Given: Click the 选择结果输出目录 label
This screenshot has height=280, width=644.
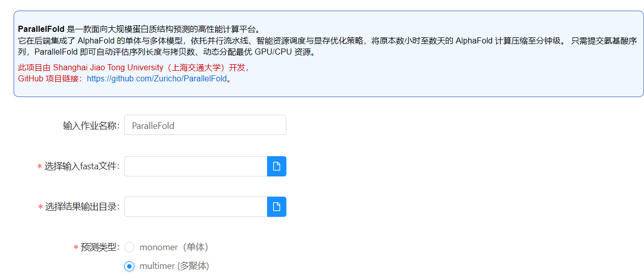Looking at the screenshot, I should point(82,207).
